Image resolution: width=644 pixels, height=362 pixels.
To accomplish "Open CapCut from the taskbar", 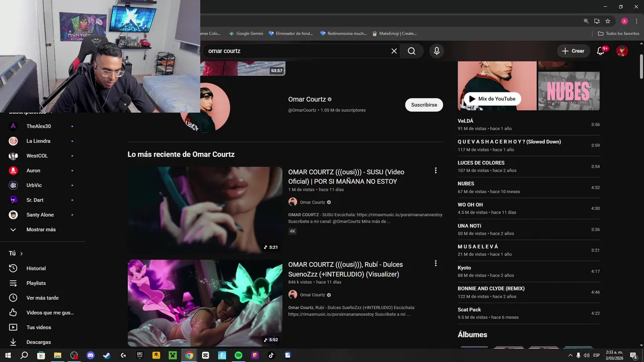I will pos(205,355).
